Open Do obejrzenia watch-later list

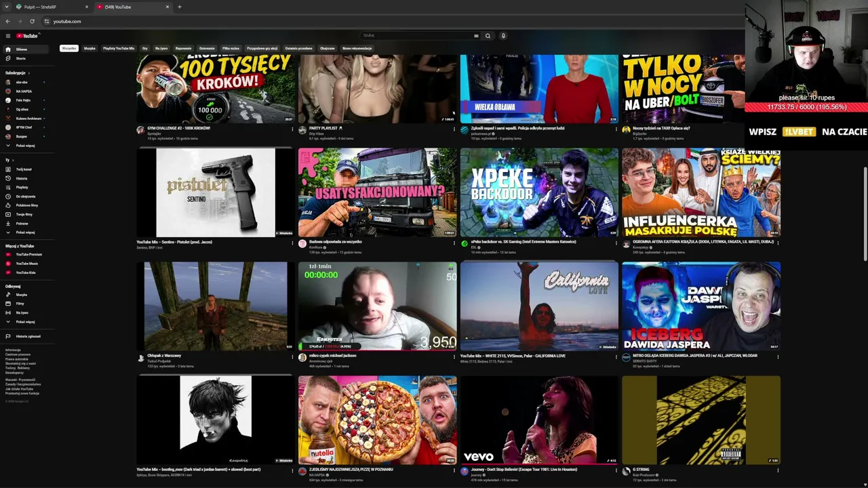coord(24,197)
